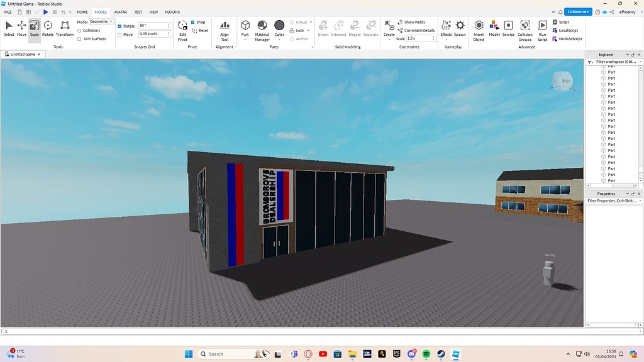Screen dimensions: 644x362
Task: Open the FILE menu
Action: pos(7,11)
